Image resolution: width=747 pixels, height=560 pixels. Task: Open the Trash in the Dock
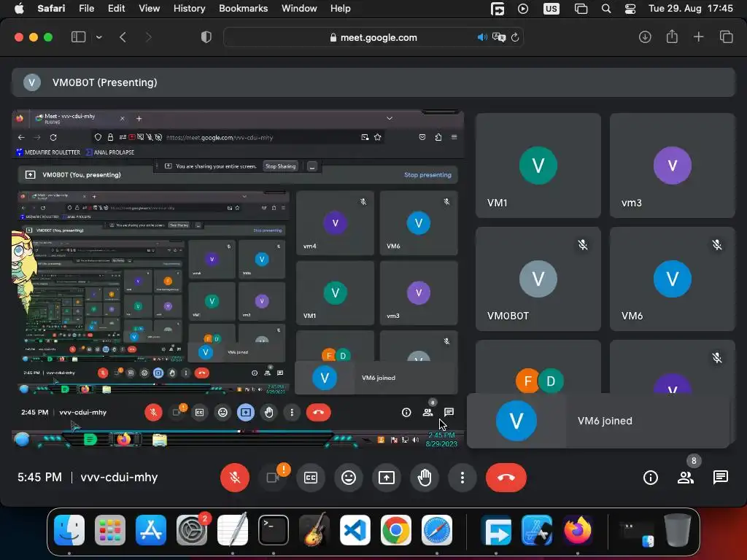(678, 530)
